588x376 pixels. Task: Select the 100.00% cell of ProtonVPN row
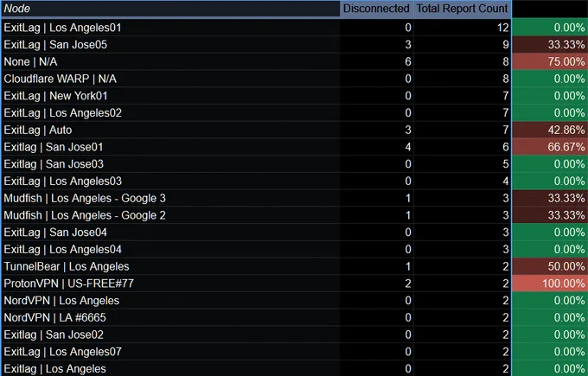point(550,284)
